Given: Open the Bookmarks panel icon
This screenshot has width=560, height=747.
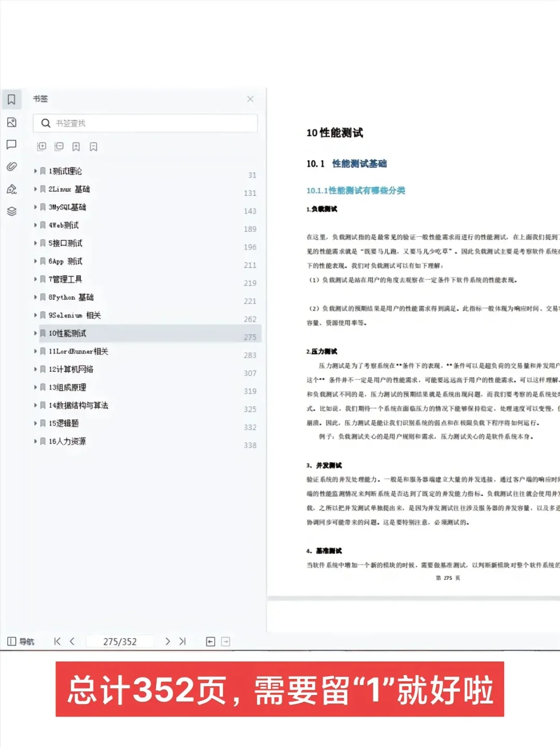Looking at the screenshot, I should pyautogui.click(x=11, y=100).
